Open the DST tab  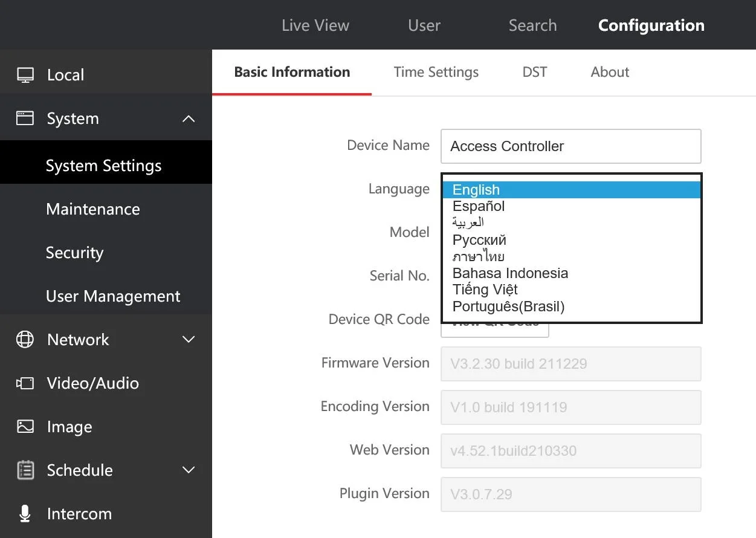[535, 72]
